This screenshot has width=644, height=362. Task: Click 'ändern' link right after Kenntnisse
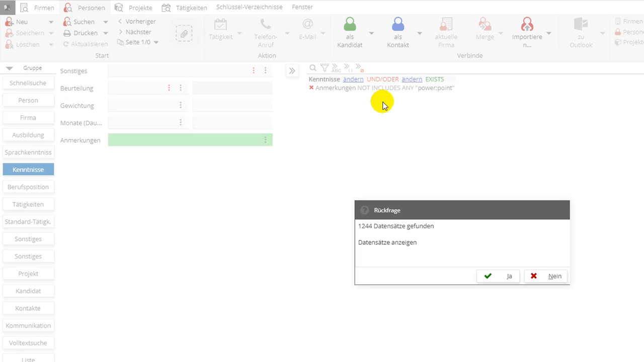point(353,79)
